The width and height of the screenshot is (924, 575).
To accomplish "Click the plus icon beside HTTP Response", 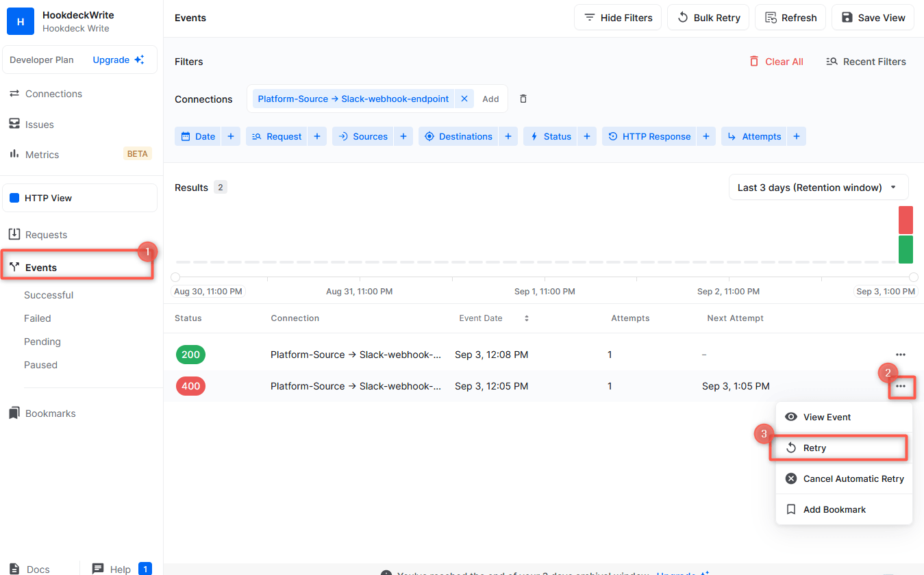I will (x=706, y=136).
